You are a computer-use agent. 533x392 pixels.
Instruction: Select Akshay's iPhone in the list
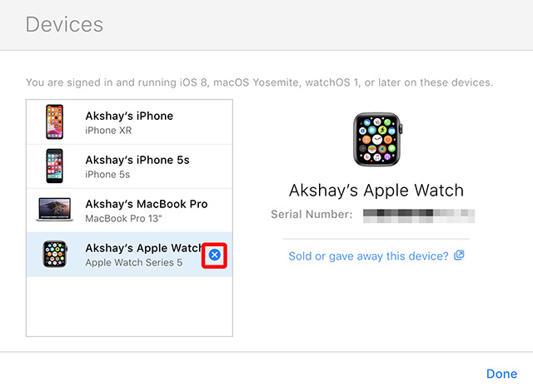click(130, 122)
